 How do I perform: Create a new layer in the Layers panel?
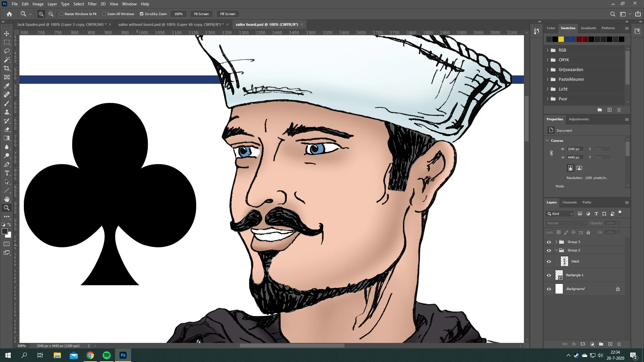pos(610,344)
